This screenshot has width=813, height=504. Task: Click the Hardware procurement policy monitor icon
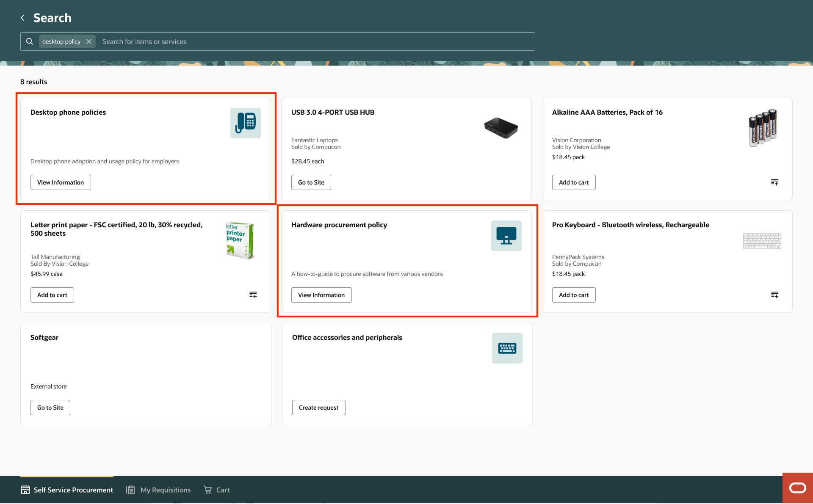click(x=506, y=236)
